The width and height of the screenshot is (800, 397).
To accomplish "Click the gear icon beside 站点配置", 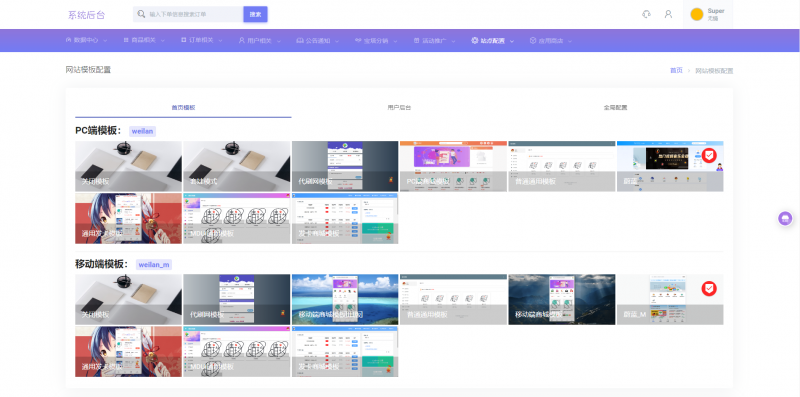I will pyautogui.click(x=474, y=40).
